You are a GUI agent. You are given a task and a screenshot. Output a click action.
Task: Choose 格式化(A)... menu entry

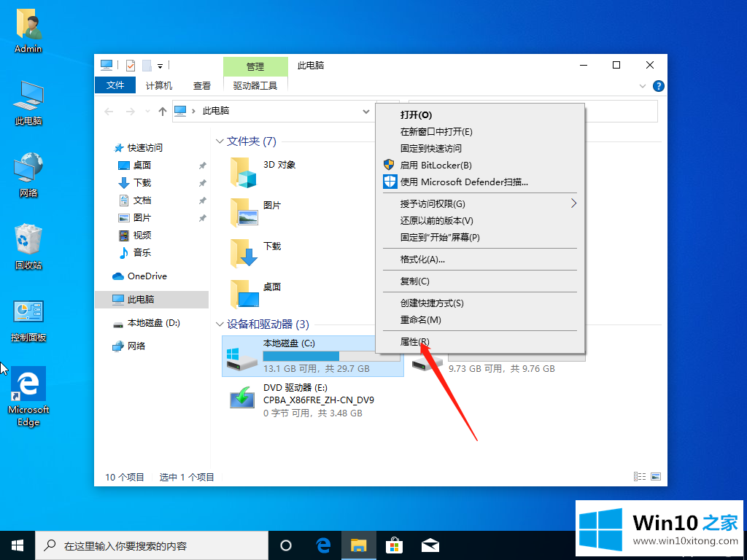pyautogui.click(x=480, y=260)
